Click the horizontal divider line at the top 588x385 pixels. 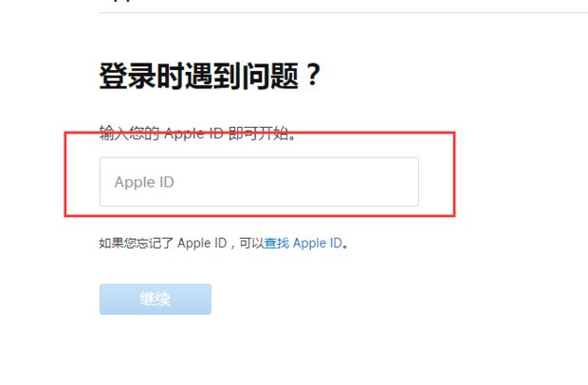[x=343, y=12]
